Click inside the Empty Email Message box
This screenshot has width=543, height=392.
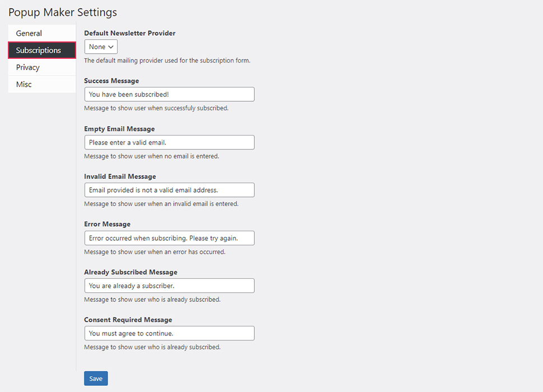click(169, 142)
